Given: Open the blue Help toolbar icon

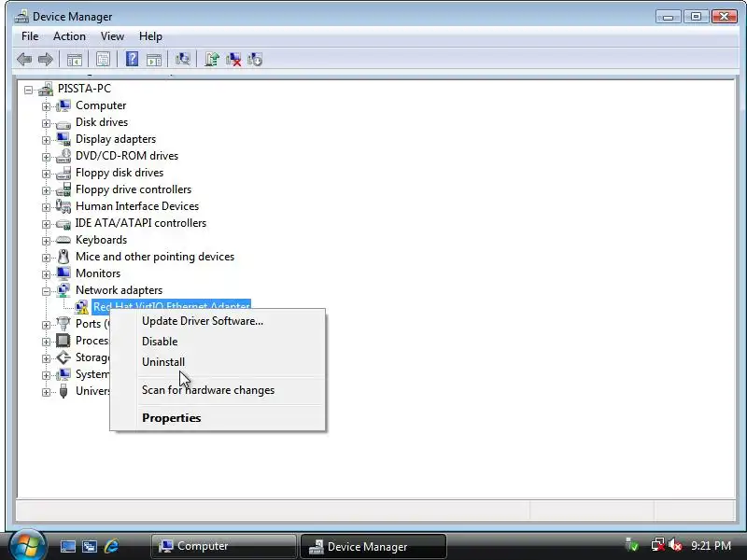Looking at the screenshot, I should coord(132,59).
